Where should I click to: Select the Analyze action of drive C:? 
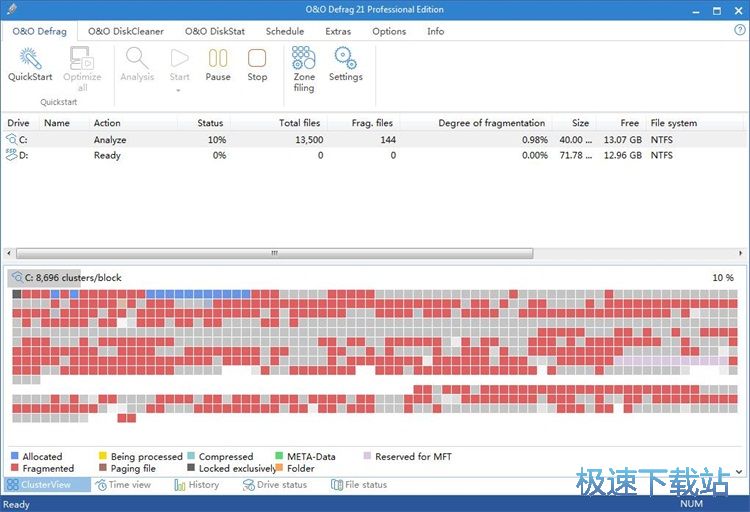point(110,140)
